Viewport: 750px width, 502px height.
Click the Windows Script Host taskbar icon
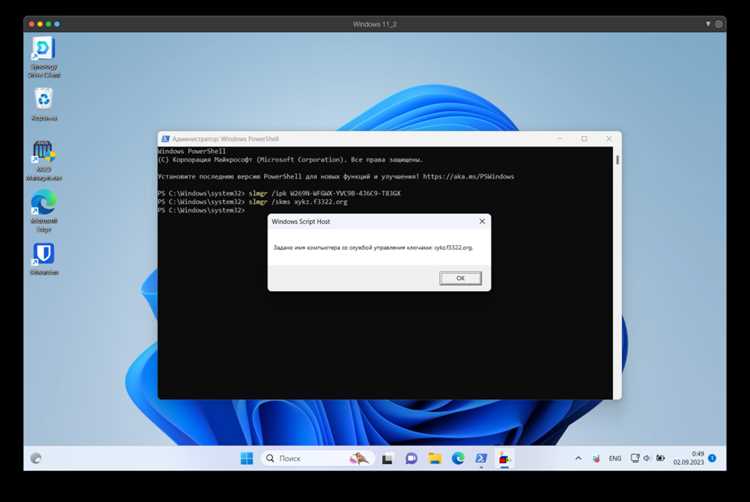click(x=505, y=459)
